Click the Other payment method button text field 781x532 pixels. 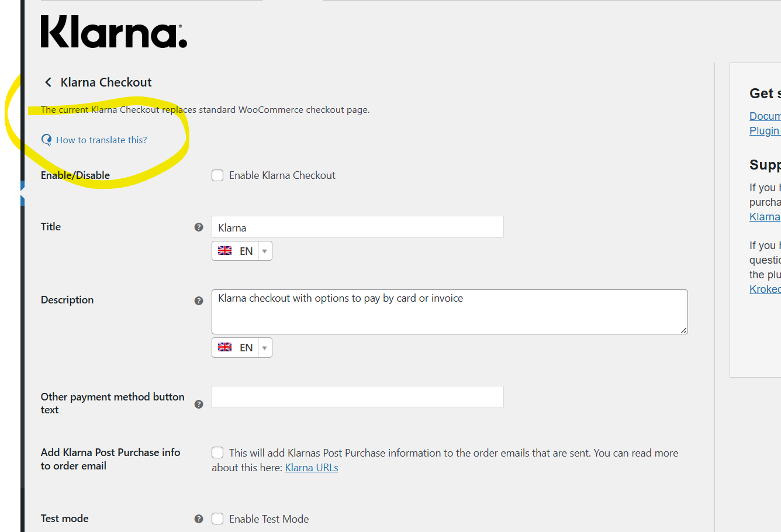tap(358, 397)
